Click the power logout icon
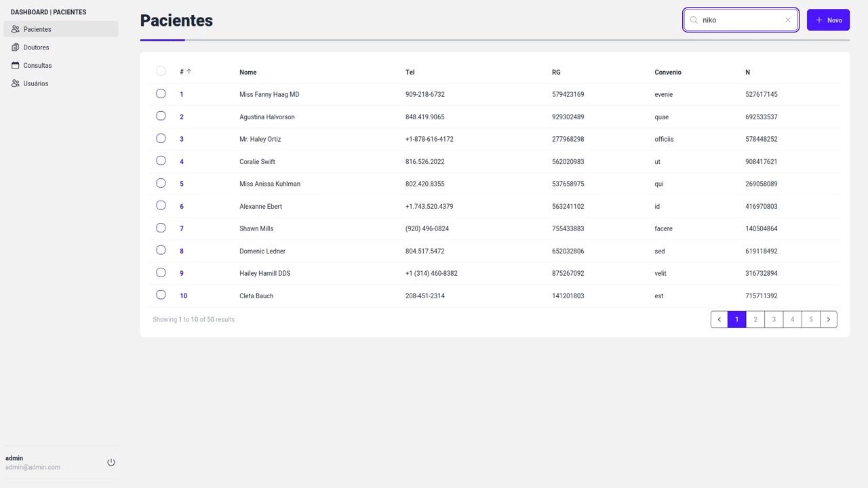This screenshot has width=868, height=488. [111, 462]
